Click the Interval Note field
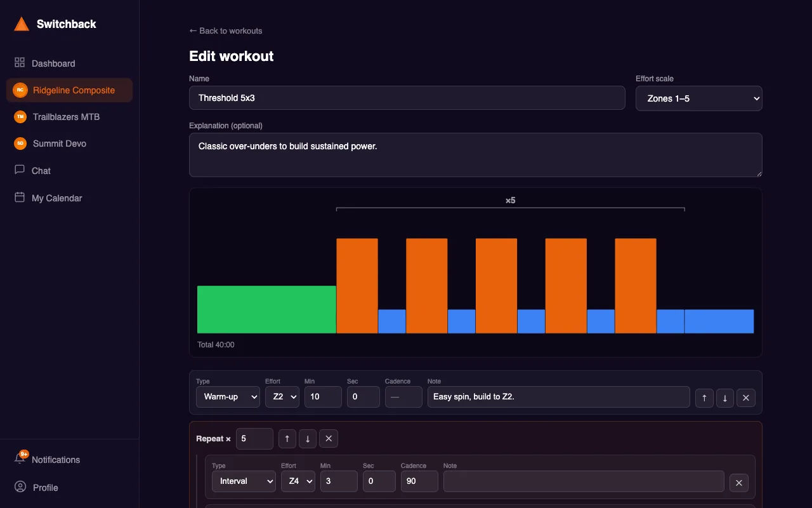812x508 pixels. click(584, 481)
